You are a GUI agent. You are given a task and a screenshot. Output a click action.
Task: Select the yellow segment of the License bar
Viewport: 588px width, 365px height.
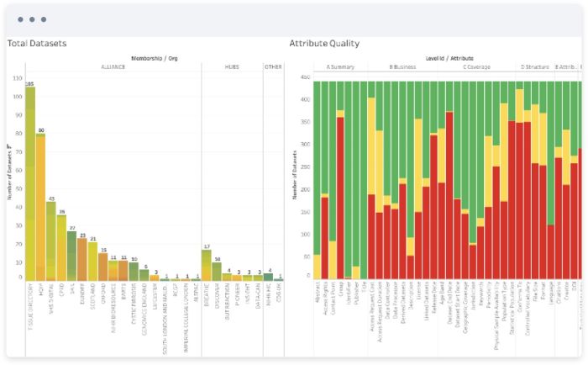coord(418,166)
